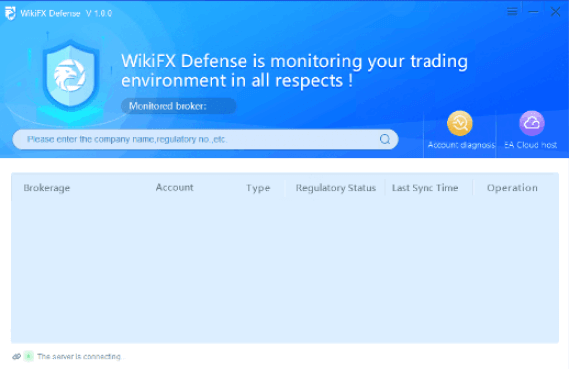
Task: Minimize the WikiFX Defense window
Action: point(533,12)
